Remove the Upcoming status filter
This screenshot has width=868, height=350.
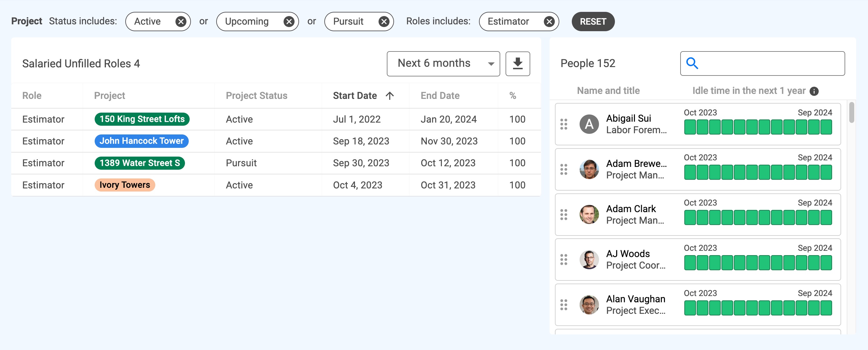click(288, 21)
